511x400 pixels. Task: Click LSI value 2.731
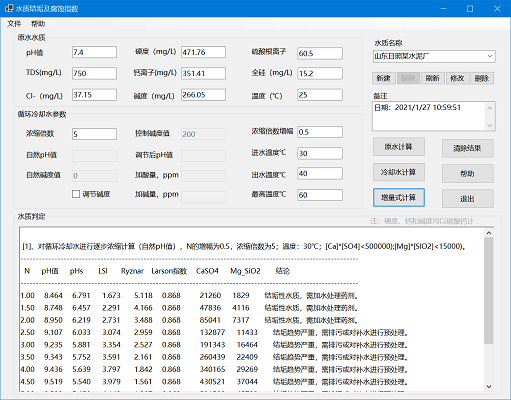point(111,320)
